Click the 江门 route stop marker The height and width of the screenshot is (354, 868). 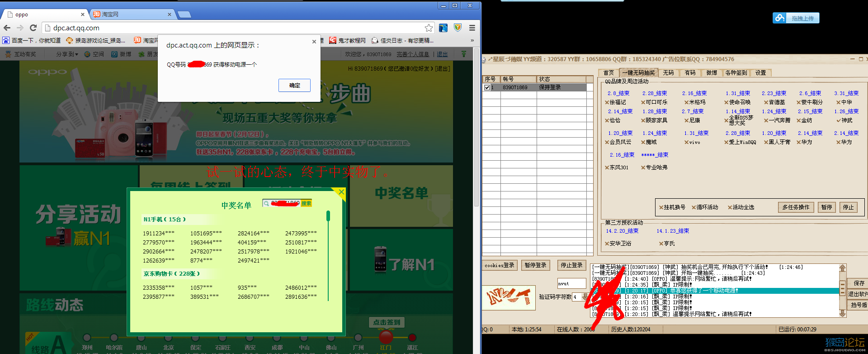coord(386,337)
